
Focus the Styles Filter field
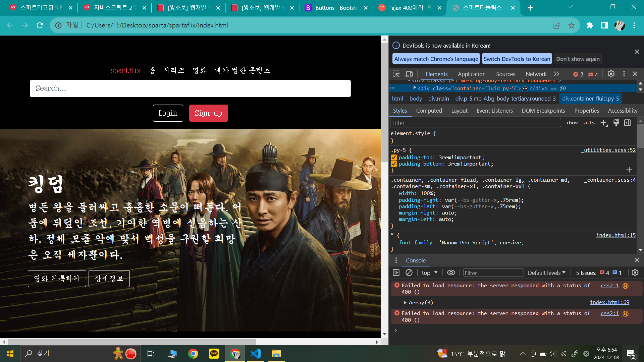pos(475,123)
